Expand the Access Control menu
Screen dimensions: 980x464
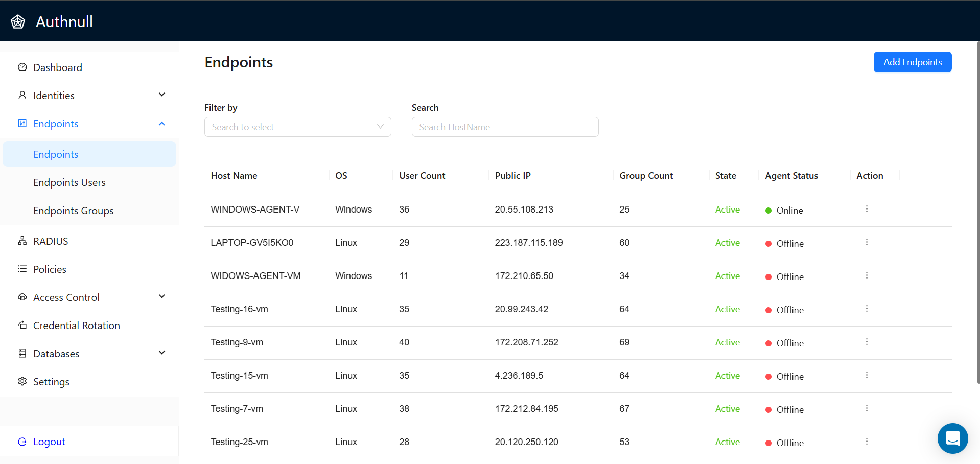click(x=161, y=296)
